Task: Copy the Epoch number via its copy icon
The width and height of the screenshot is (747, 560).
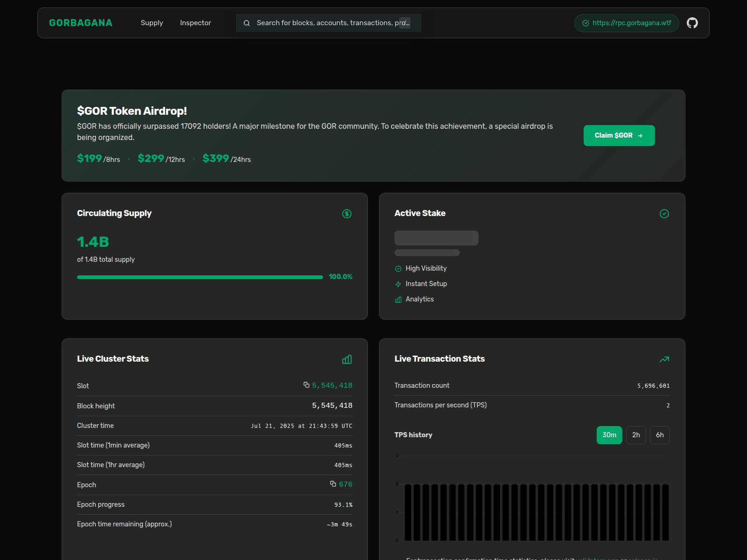Action: click(332, 484)
